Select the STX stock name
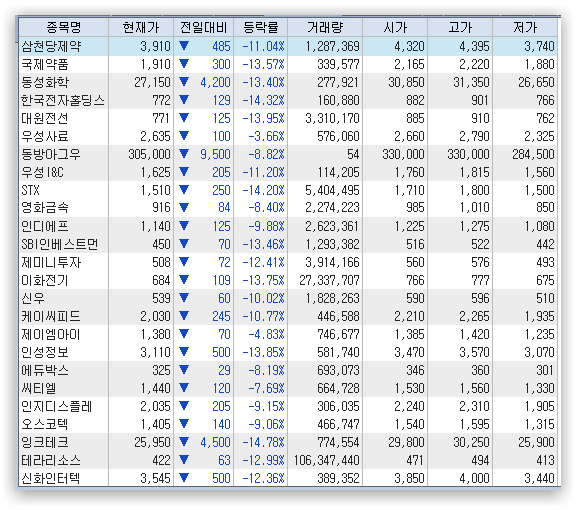 (x=30, y=190)
